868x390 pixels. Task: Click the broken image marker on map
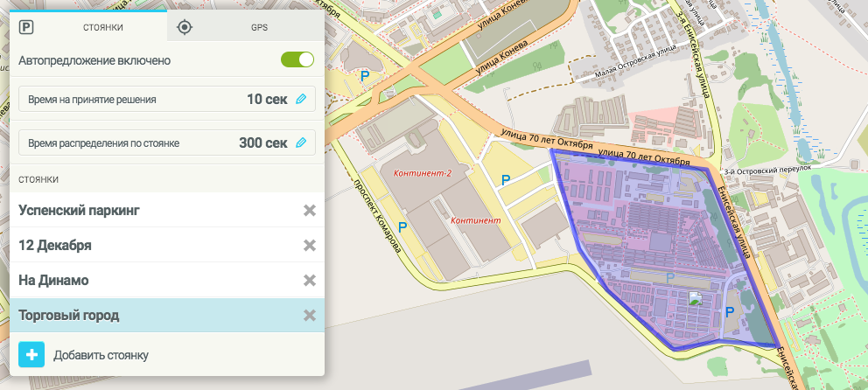[696, 298]
